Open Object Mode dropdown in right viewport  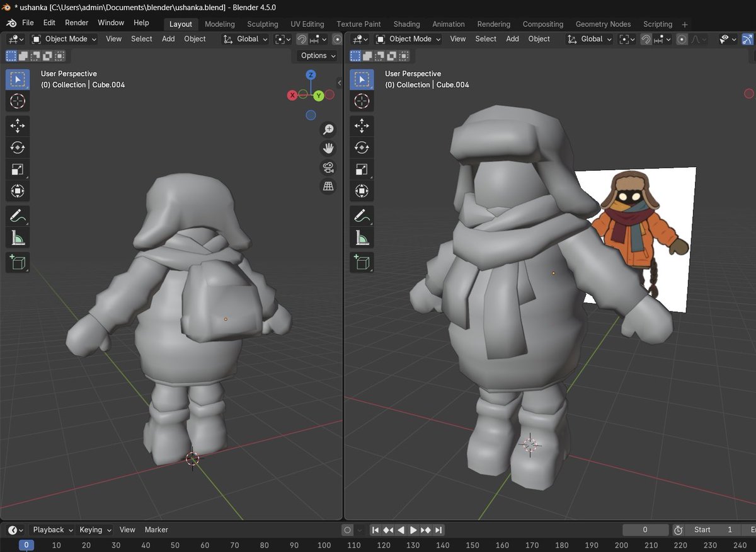tap(408, 39)
